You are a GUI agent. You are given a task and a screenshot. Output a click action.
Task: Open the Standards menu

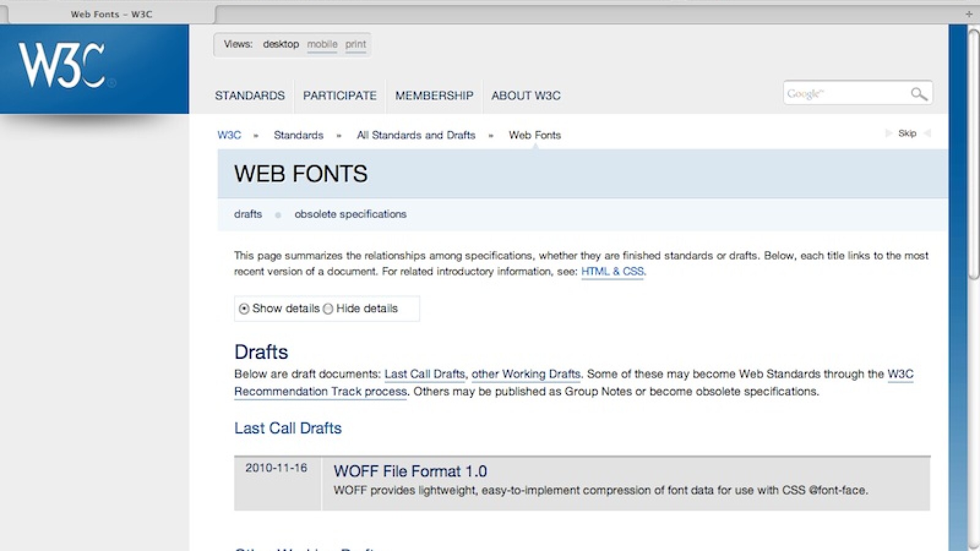[x=250, y=96]
